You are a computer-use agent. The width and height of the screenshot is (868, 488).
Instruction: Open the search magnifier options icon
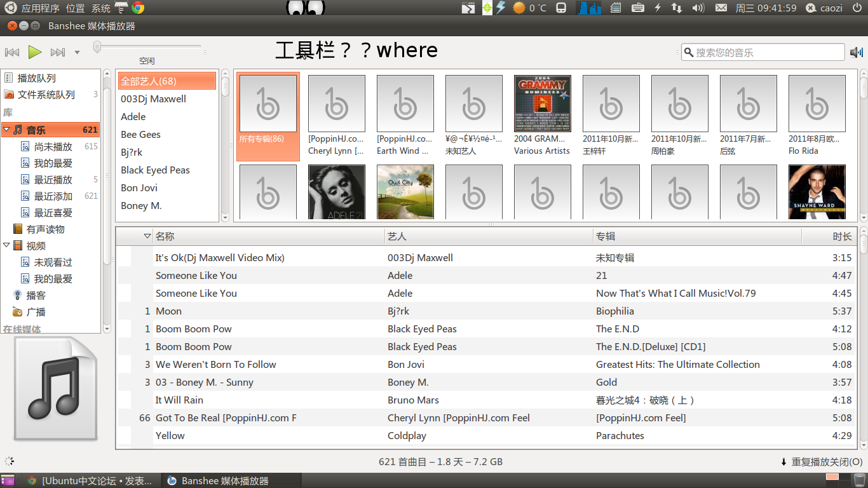689,52
